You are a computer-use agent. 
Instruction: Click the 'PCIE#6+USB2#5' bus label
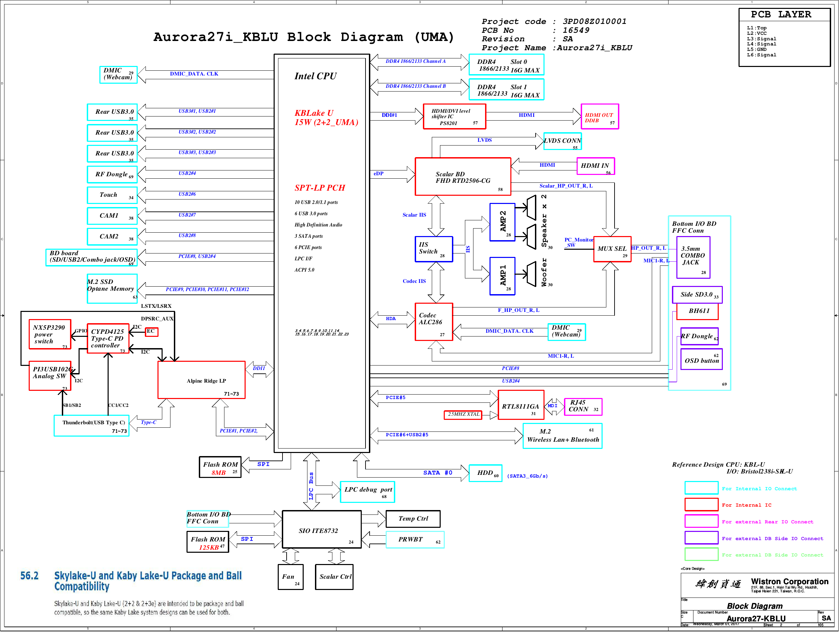coord(407,435)
